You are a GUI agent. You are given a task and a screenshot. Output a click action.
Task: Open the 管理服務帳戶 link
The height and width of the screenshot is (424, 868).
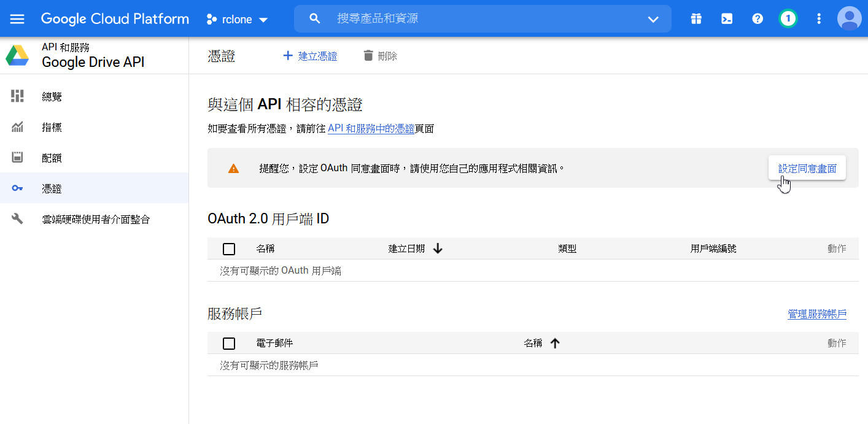coord(816,314)
